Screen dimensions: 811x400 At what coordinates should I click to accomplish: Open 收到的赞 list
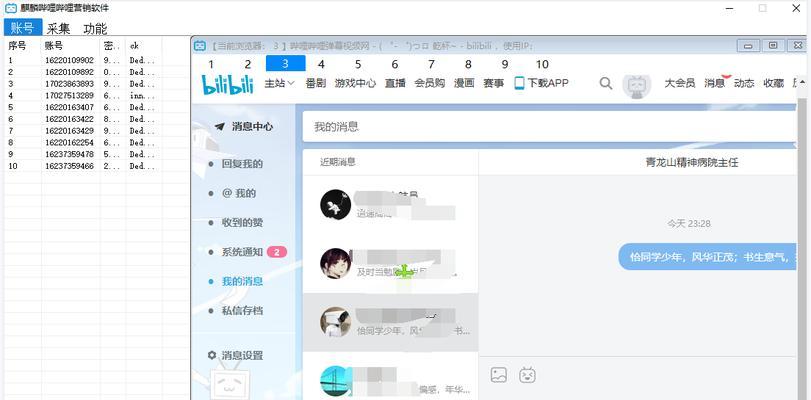[x=242, y=223]
